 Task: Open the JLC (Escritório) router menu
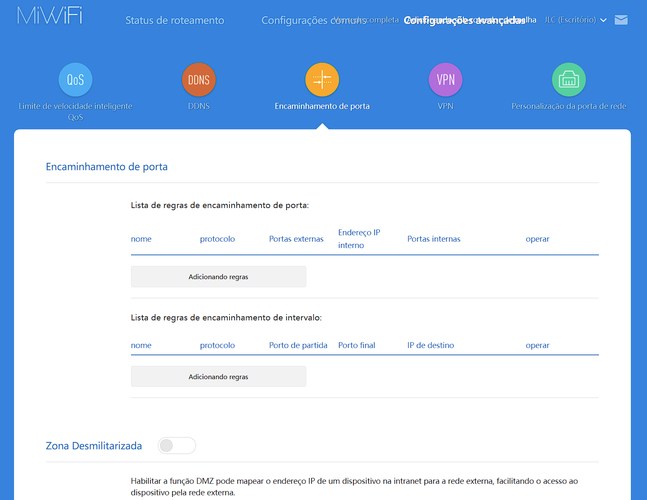(x=571, y=20)
